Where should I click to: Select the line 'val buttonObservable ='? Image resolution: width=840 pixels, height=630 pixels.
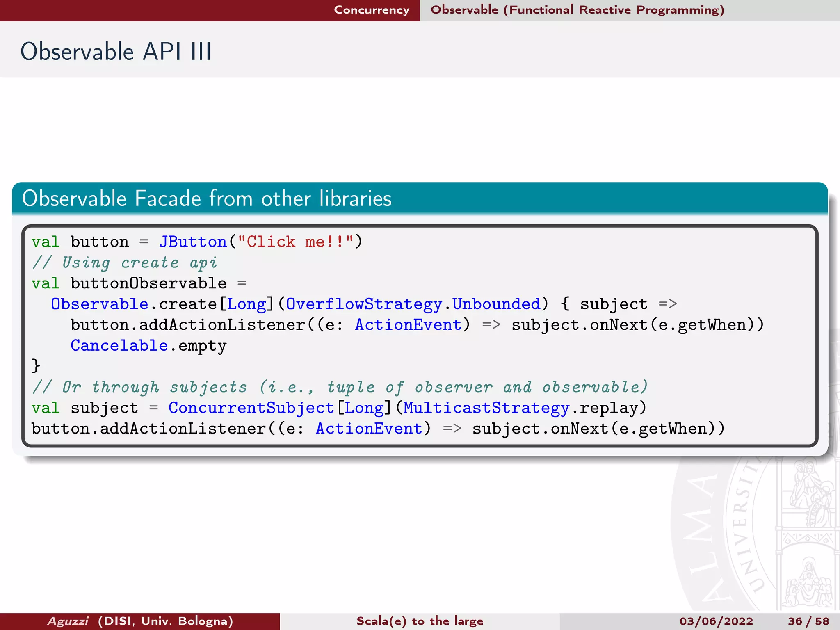(139, 283)
